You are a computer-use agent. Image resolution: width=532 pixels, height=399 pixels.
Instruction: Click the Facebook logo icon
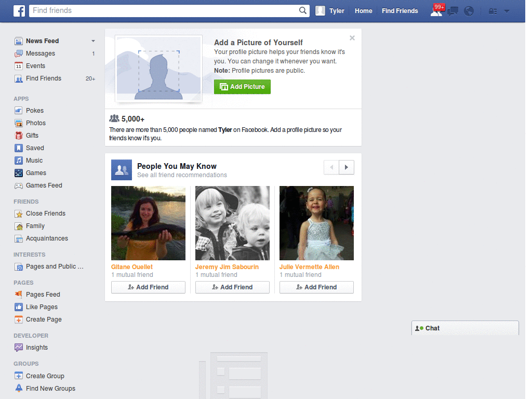point(19,11)
